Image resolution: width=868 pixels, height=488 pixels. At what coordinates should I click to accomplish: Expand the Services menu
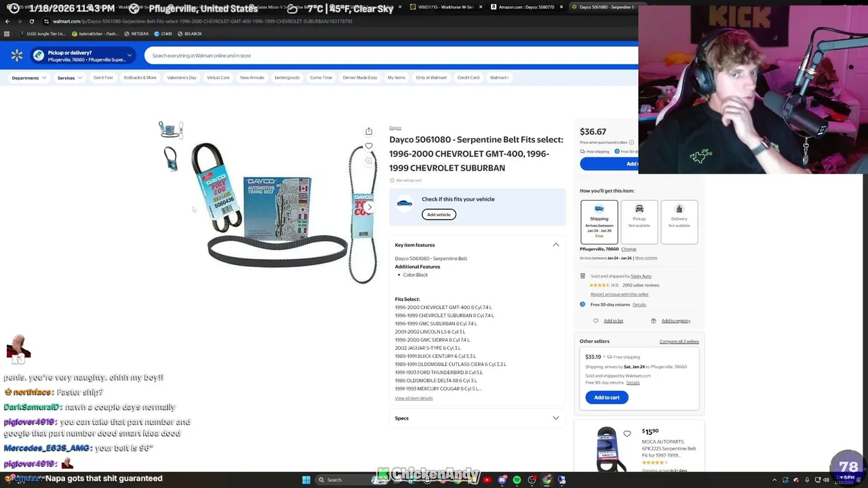tap(70, 78)
